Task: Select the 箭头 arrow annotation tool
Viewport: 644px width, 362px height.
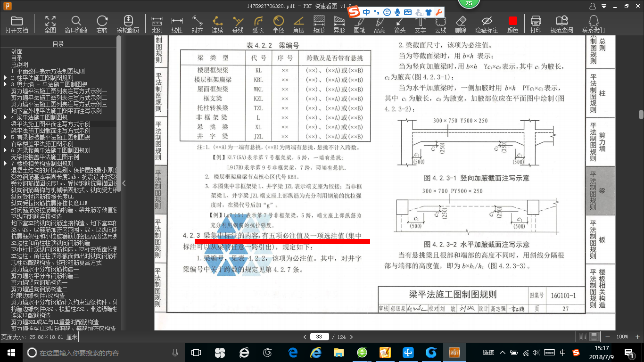Action: coord(400,24)
